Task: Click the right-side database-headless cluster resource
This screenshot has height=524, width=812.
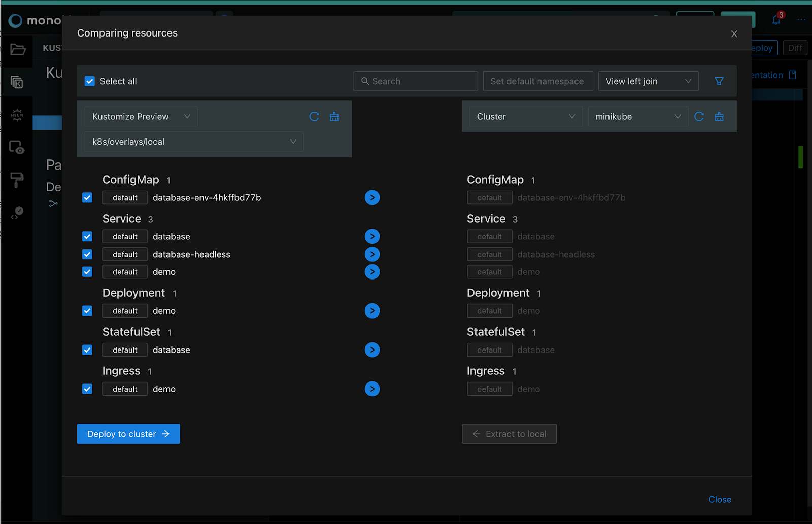Action: click(556, 255)
